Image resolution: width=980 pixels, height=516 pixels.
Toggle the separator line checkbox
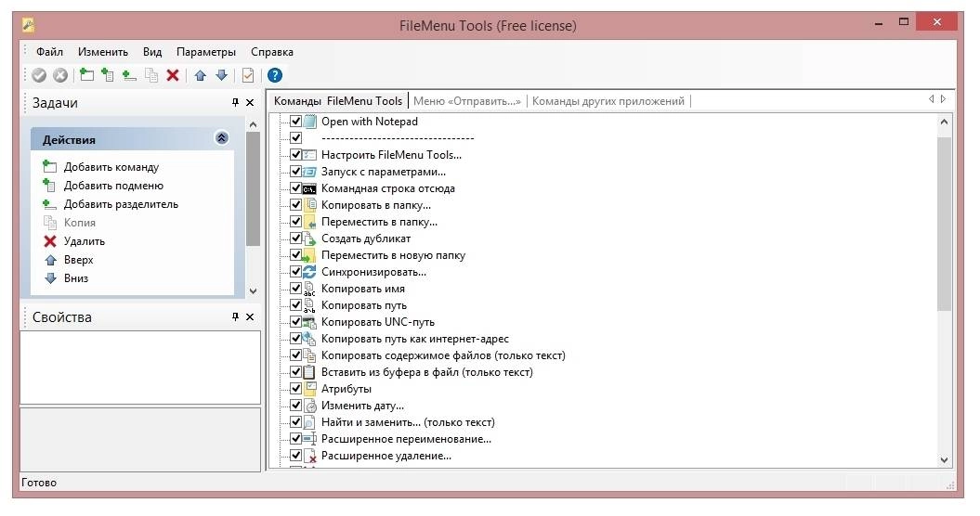(295, 138)
